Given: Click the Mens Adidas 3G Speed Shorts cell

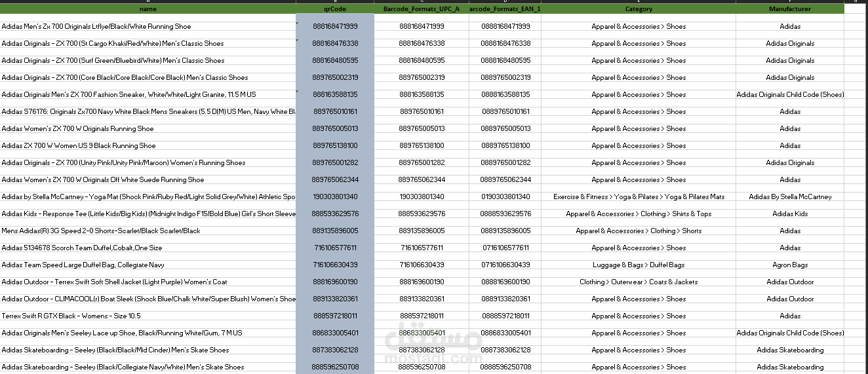Looking at the screenshot, I should [x=148, y=231].
